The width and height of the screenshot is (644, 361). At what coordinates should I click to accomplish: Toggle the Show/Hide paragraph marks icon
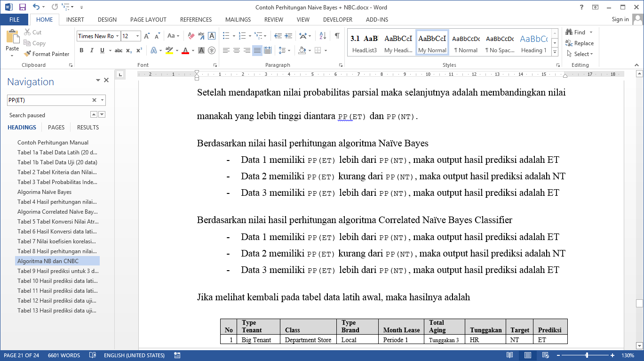point(337,36)
